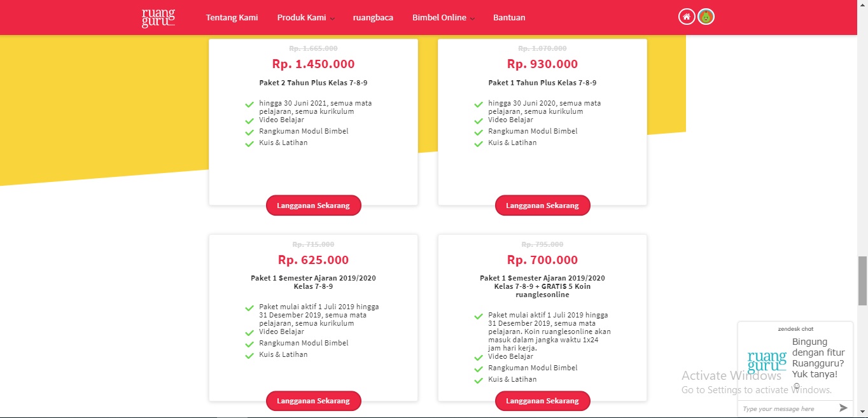Go to the ruangbaca menu item
Screen dimensions: 868x418
tap(373, 18)
